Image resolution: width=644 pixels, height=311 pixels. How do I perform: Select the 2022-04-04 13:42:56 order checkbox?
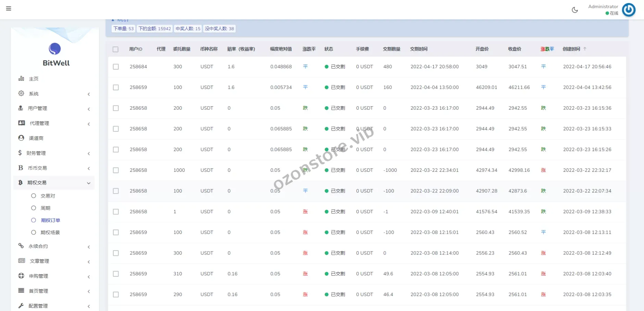(x=116, y=87)
